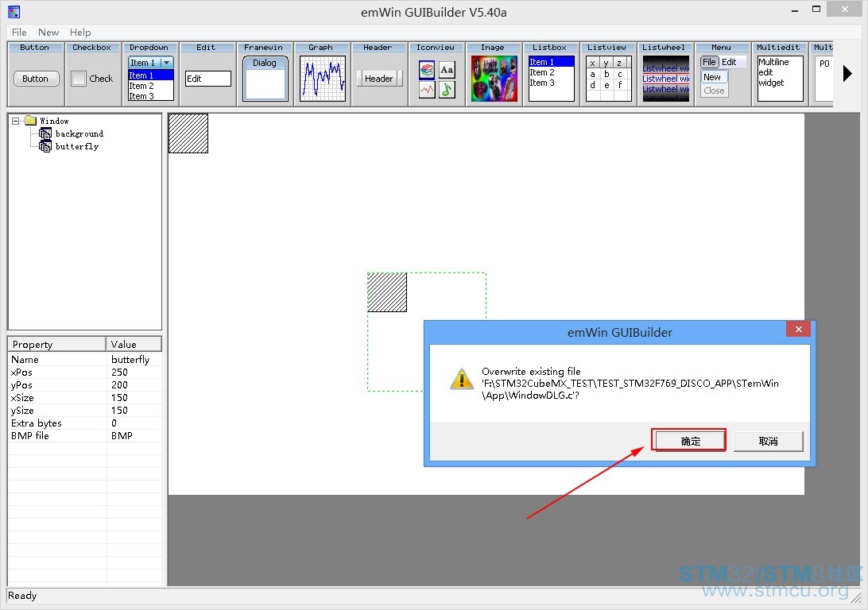The height and width of the screenshot is (610, 868).
Task: Choose the Iconview widget
Action: 436,74
